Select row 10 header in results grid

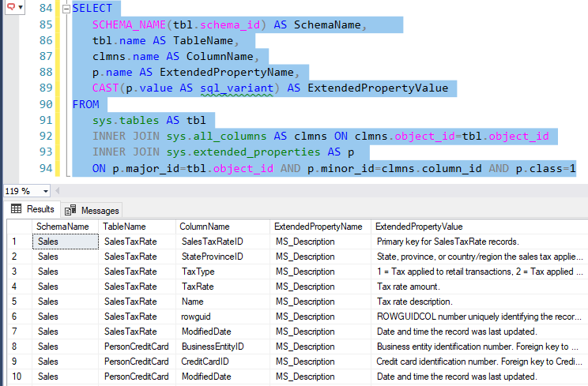(20, 377)
